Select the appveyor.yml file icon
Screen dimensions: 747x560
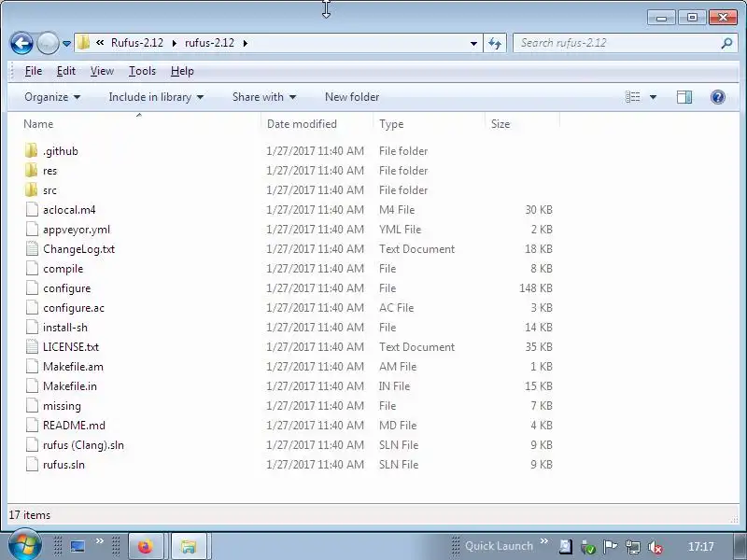[32, 229]
